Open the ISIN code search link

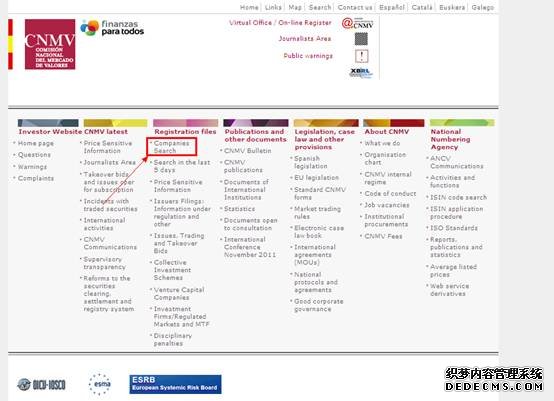tap(458, 197)
